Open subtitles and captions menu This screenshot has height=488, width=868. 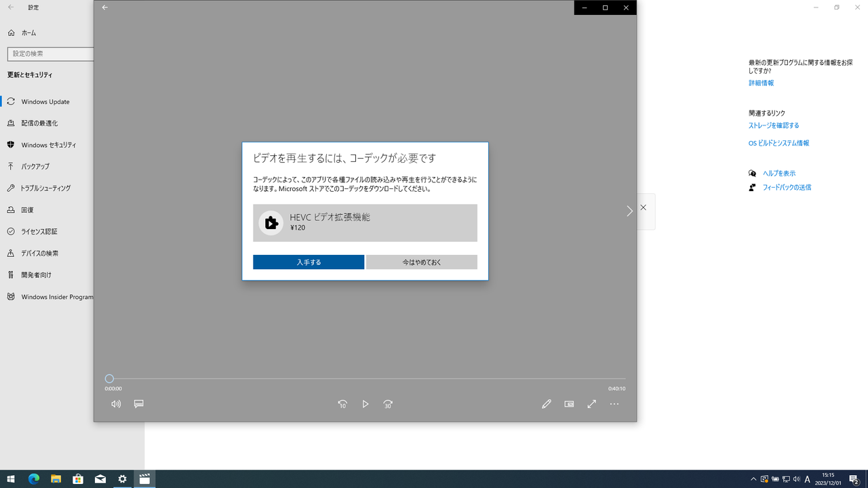tap(139, 404)
